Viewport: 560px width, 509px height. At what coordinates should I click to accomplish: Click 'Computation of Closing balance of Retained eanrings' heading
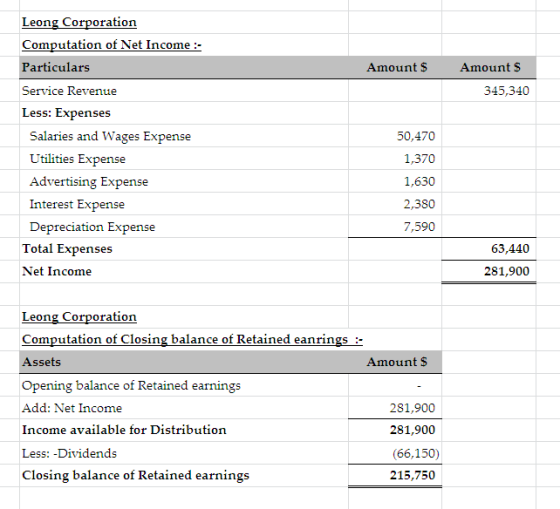point(192,339)
